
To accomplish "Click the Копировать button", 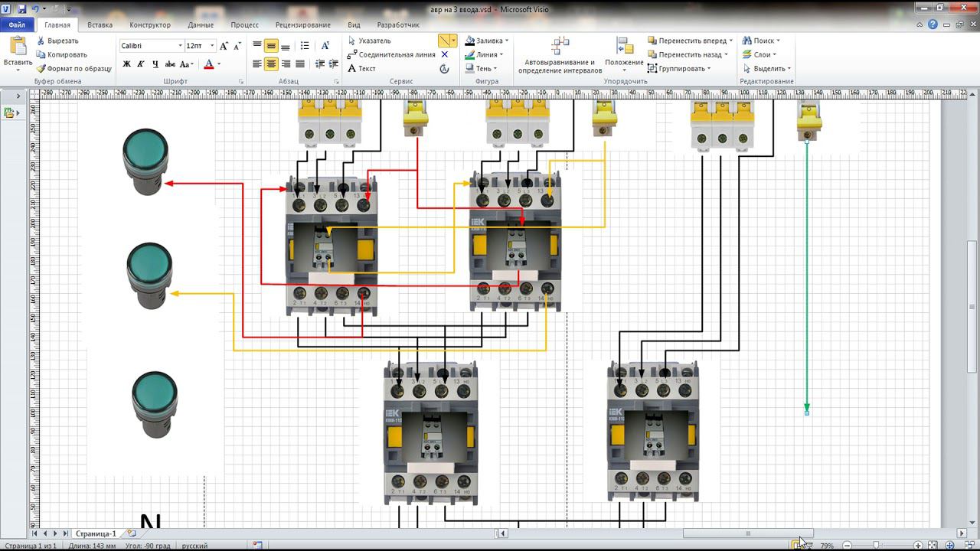I will (61, 54).
